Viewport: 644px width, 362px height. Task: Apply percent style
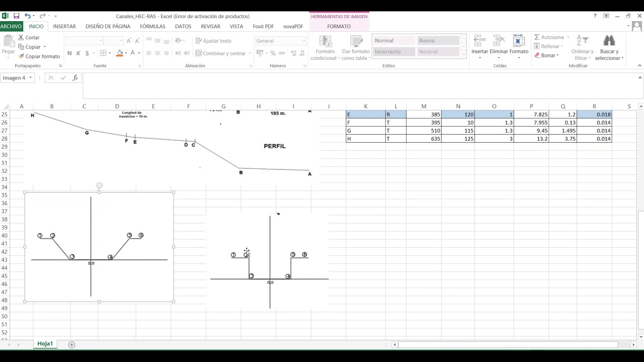point(273,53)
